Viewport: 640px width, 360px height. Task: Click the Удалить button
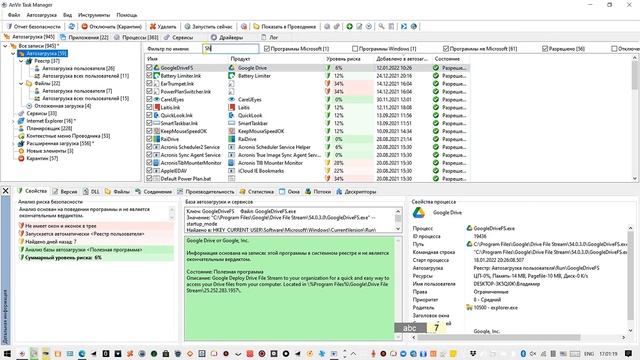[x=163, y=27]
